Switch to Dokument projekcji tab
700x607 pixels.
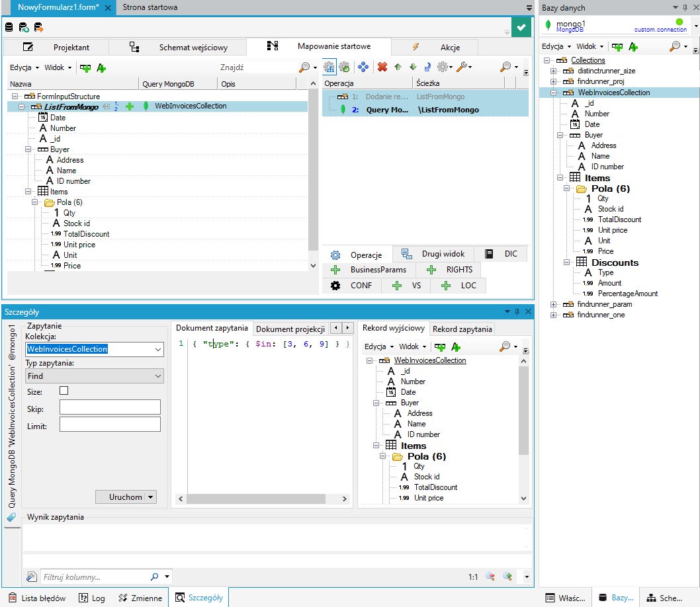(x=290, y=329)
